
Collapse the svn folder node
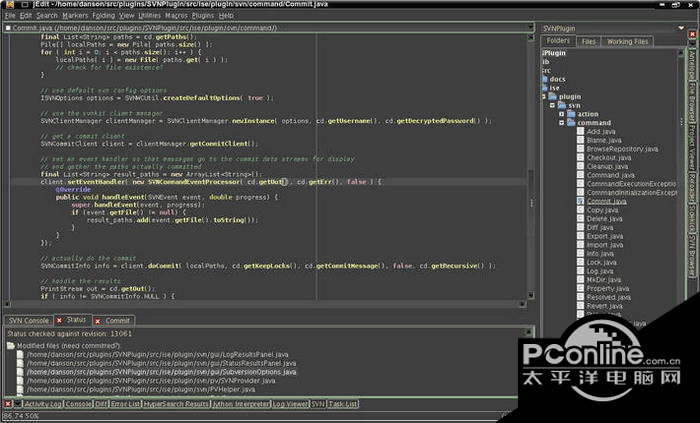[552, 105]
